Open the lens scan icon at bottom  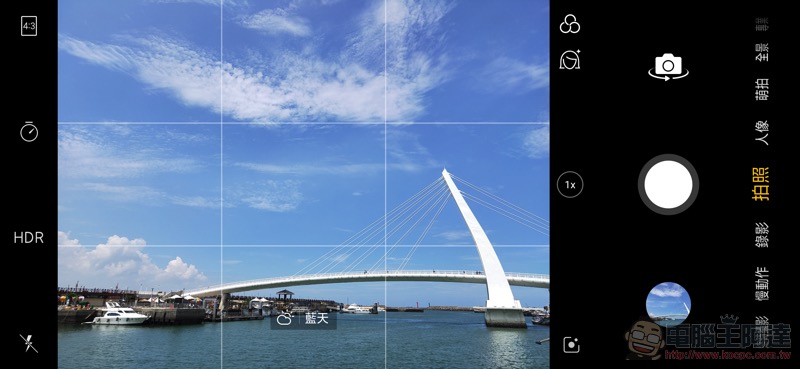click(x=571, y=345)
